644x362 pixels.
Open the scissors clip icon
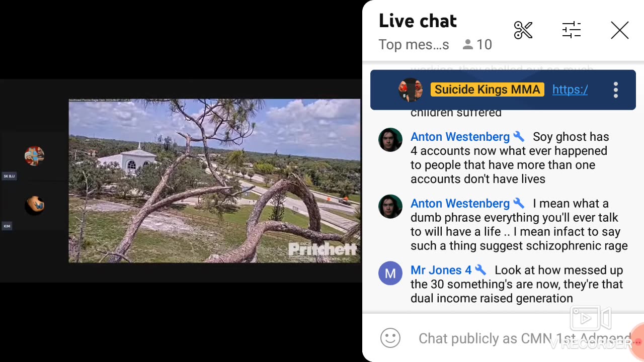pyautogui.click(x=523, y=31)
